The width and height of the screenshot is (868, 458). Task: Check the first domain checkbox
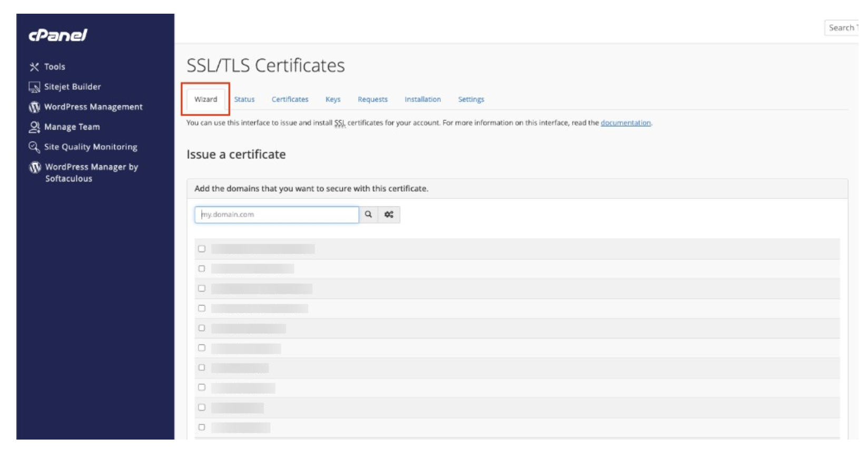(x=202, y=249)
